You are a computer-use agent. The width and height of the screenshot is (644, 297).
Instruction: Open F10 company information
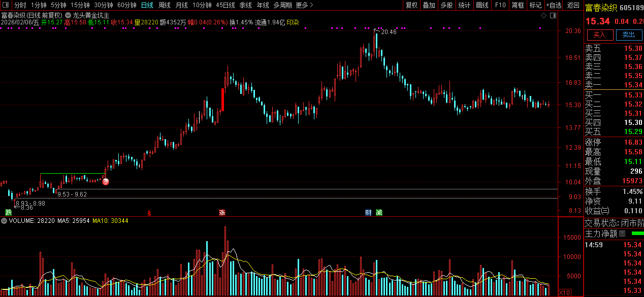(500, 5)
